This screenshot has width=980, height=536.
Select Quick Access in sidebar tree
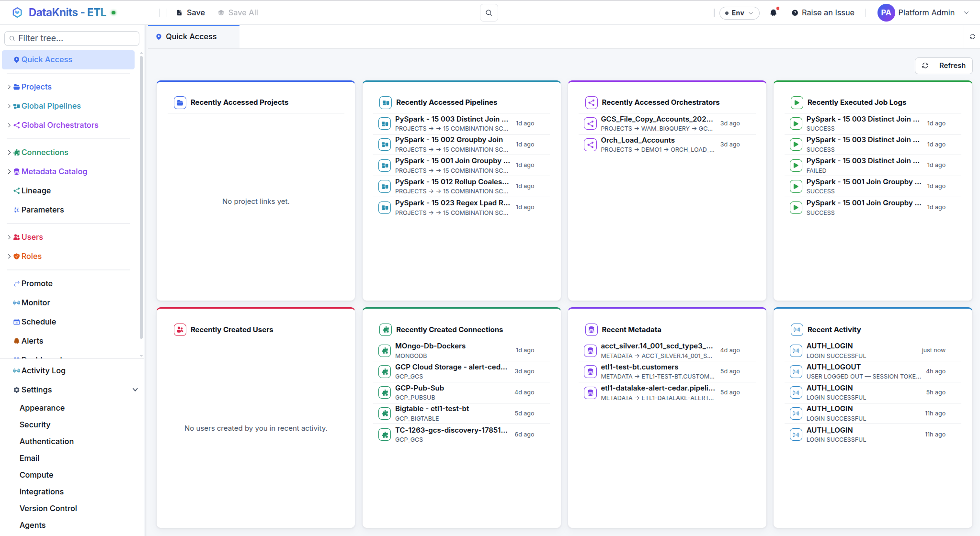point(68,60)
